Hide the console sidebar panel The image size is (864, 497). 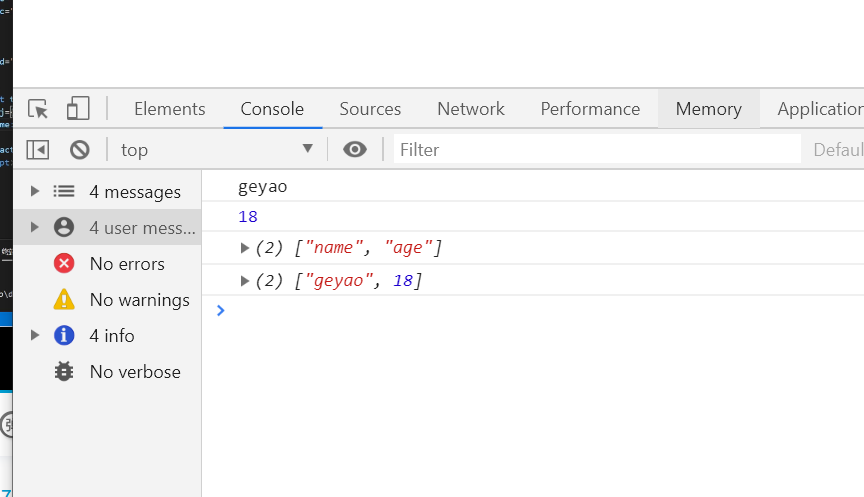click(x=38, y=150)
